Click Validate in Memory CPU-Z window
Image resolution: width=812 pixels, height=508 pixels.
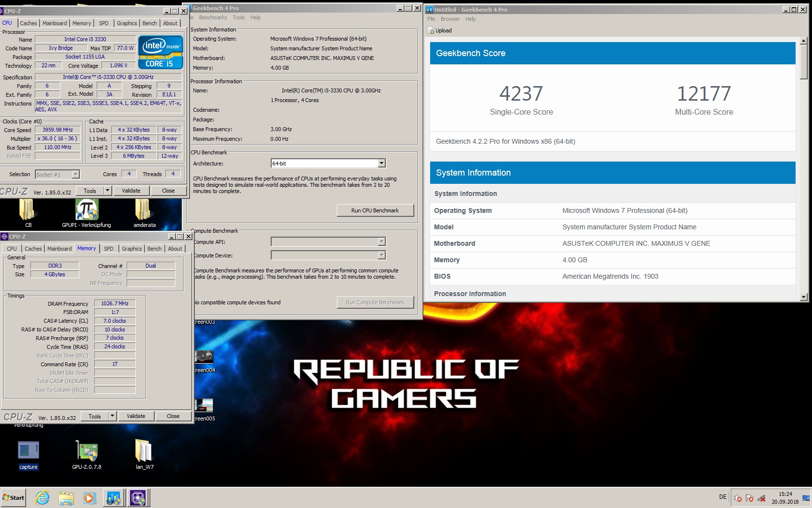click(x=136, y=416)
